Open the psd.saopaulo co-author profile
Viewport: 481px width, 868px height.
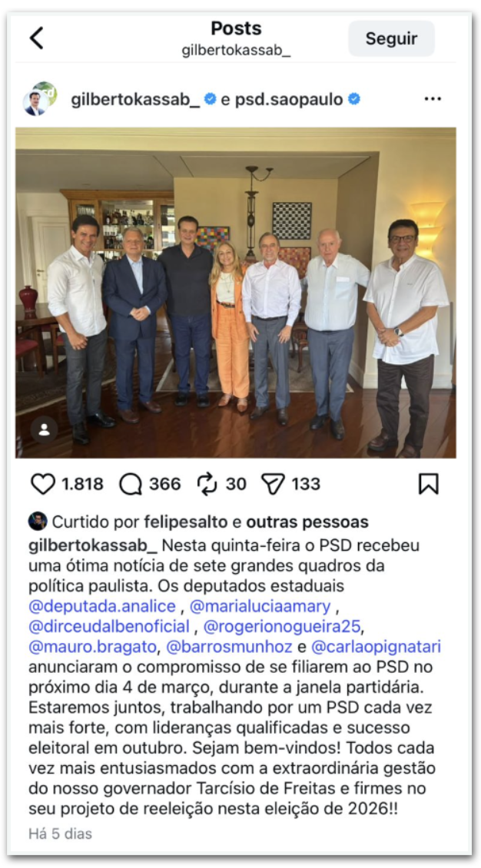(289, 100)
